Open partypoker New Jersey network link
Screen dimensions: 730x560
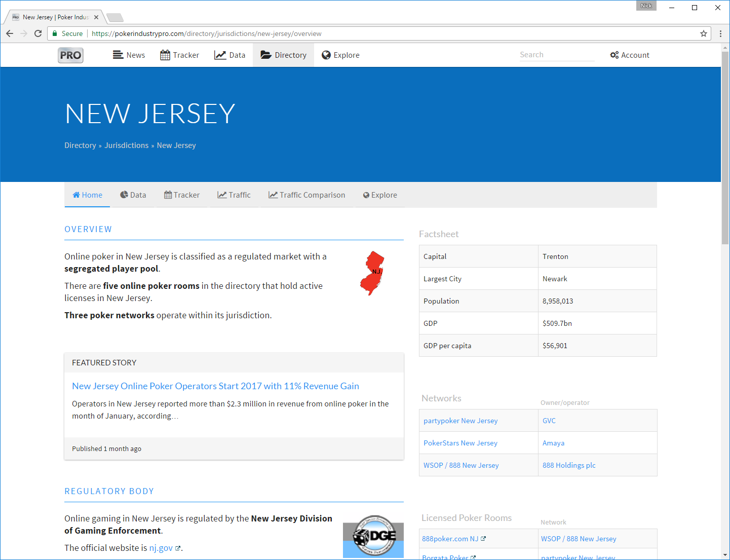pyautogui.click(x=460, y=421)
